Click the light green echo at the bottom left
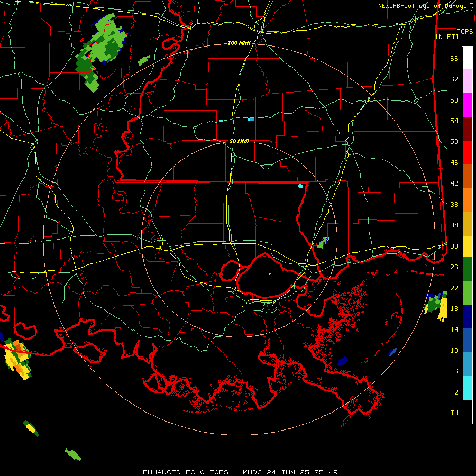Viewport: 476px width, 476px height. click(x=73, y=455)
